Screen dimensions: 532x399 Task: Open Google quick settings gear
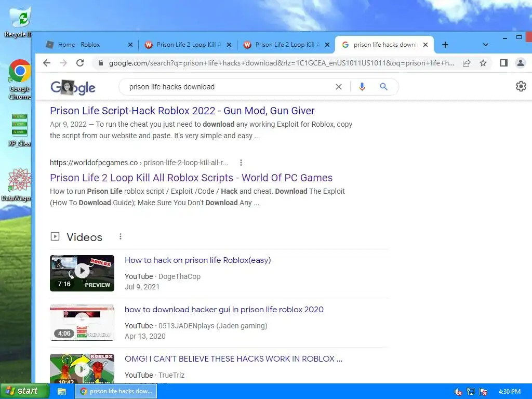click(521, 86)
